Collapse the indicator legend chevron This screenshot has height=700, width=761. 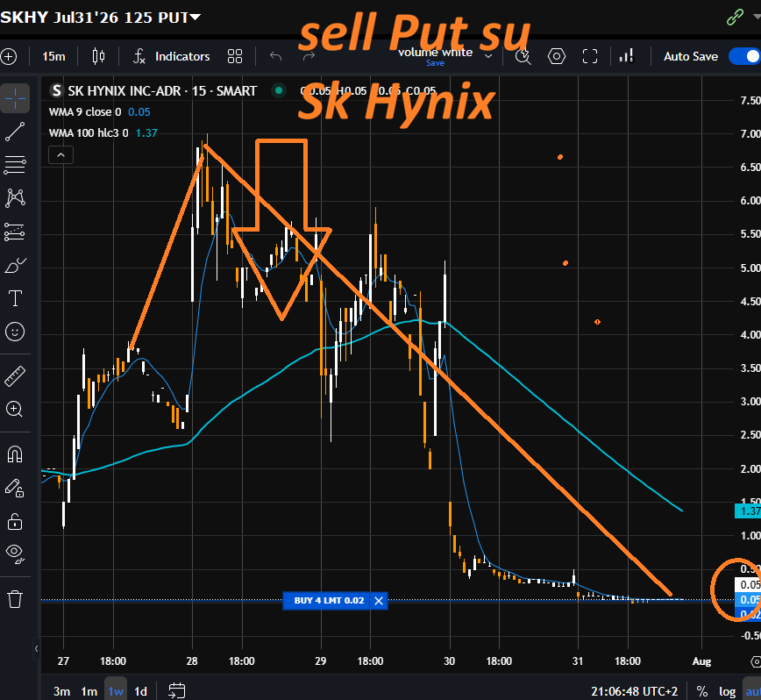[x=60, y=155]
